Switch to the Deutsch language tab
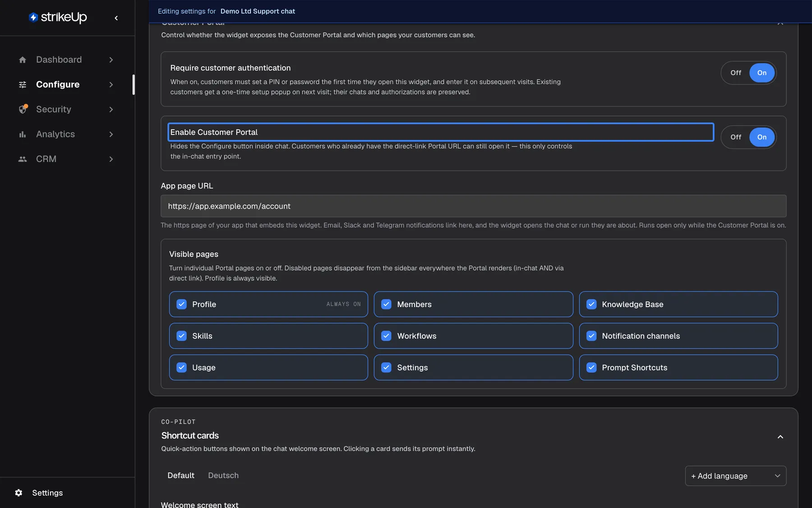The height and width of the screenshot is (508, 812). point(223,475)
